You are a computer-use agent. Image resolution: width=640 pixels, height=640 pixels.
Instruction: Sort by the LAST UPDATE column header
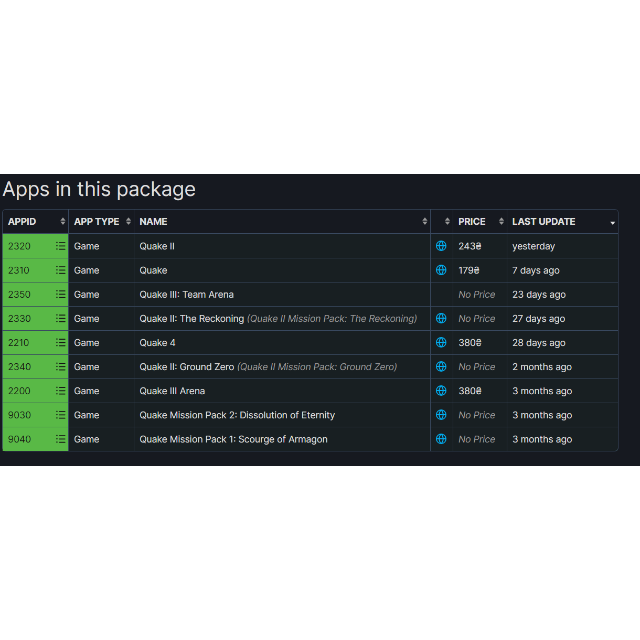544,222
